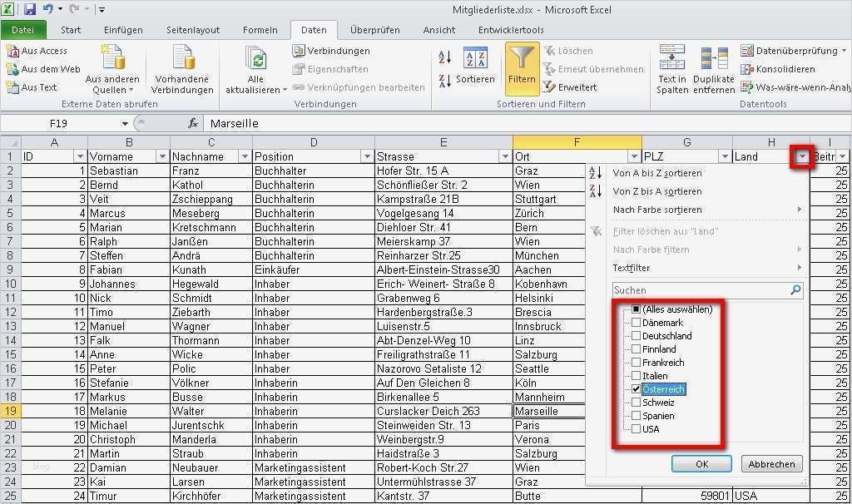Open Aus anderen Quellen menu

(112, 70)
